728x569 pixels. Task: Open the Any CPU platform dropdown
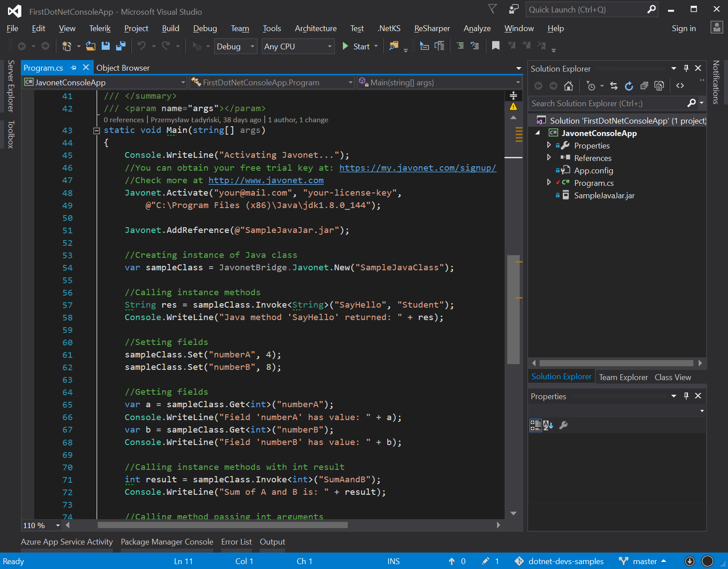[x=298, y=46]
